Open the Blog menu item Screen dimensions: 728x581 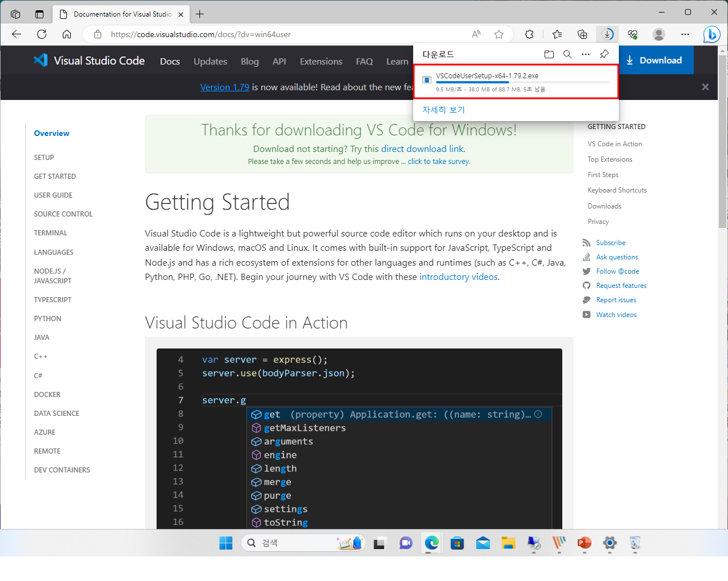(x=250, y=61)
